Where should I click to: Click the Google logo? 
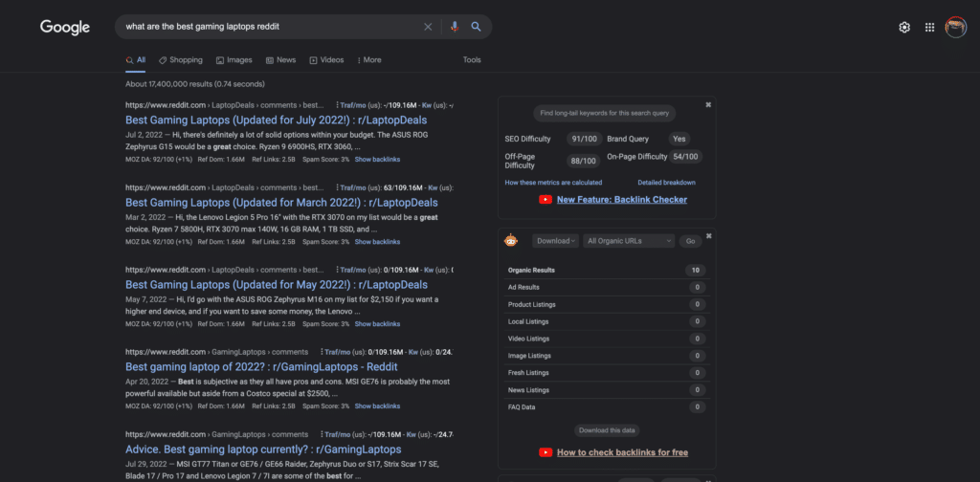(65, 27)
